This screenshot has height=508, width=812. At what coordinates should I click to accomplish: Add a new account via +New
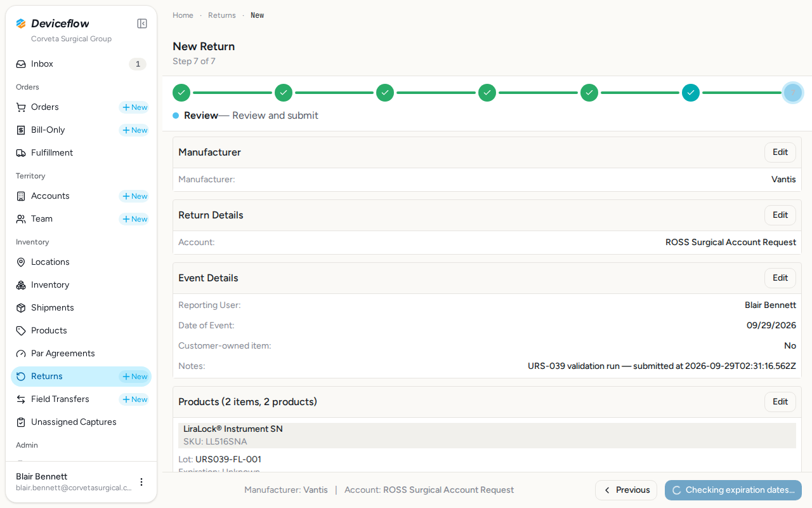(x=134, y=196)
